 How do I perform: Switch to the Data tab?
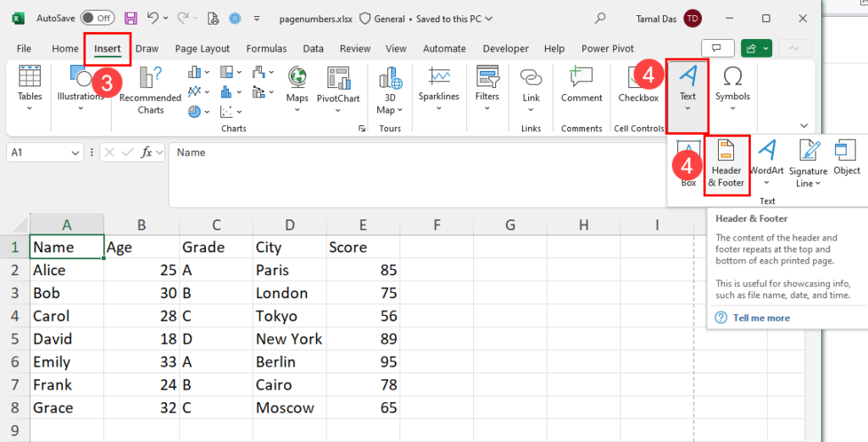(x=313, y=48)
